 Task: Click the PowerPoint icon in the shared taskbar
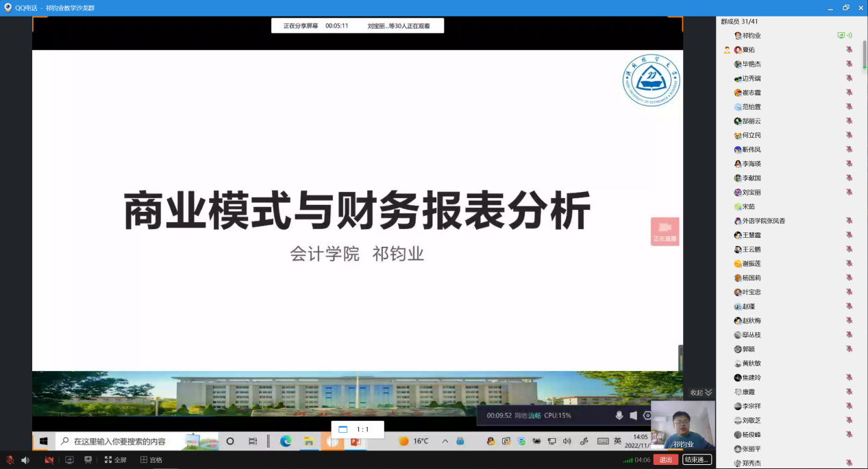click(x=356, y=441)
